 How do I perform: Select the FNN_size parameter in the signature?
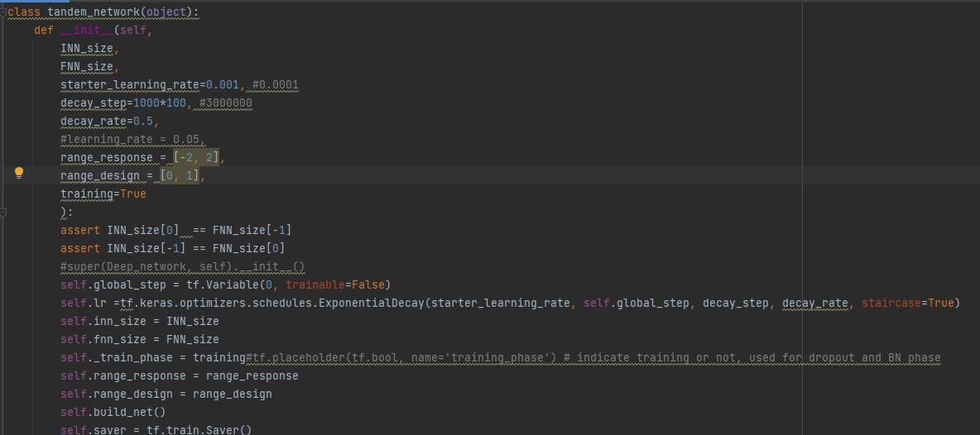[87, 66]
